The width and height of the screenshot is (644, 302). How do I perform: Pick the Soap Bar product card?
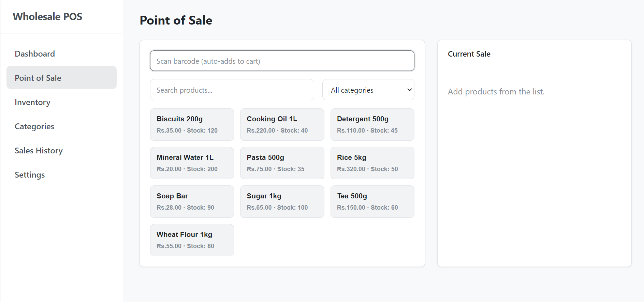[192, 202]
